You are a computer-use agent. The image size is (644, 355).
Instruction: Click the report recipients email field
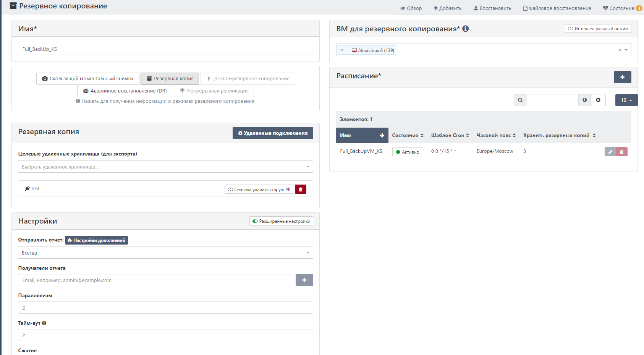coord(157,280)
